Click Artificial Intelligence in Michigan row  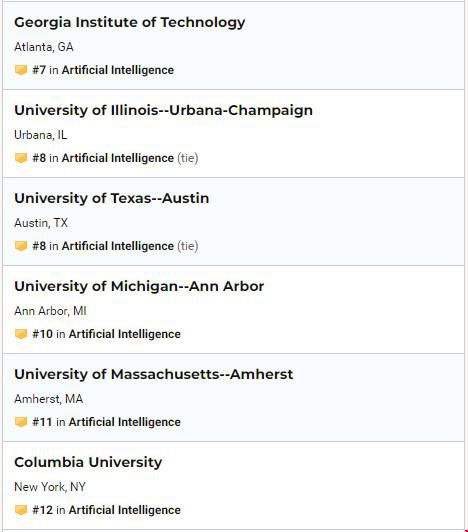125,334
